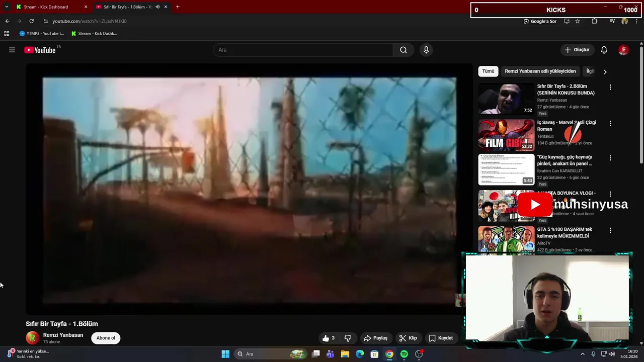Bookmark this page with the star icon
This screenshot has height=362, width=644.
point(578,21)
